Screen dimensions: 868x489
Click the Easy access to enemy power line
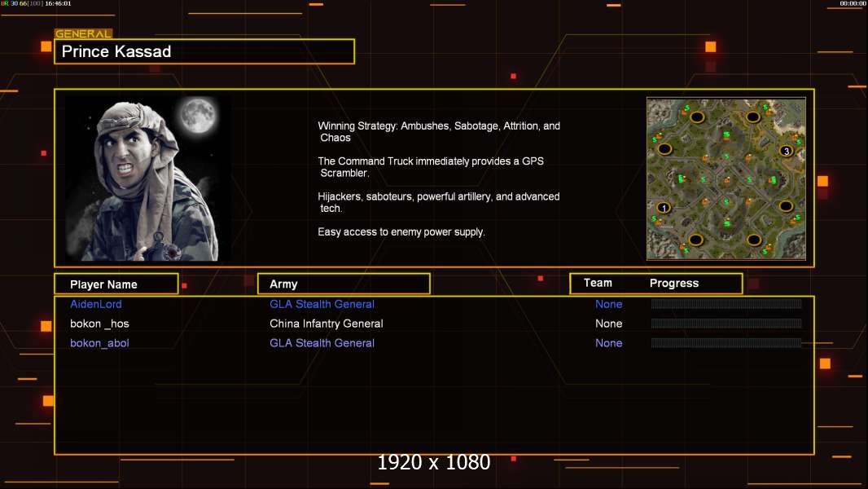(x=401, y=232)
